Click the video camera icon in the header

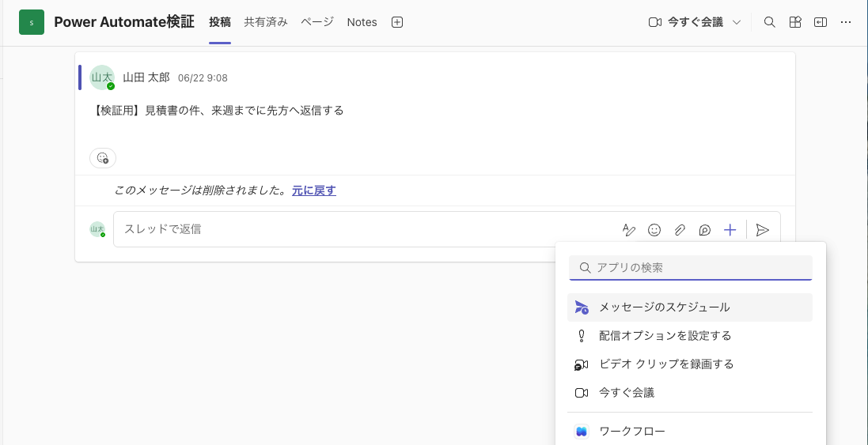point(655,22)
